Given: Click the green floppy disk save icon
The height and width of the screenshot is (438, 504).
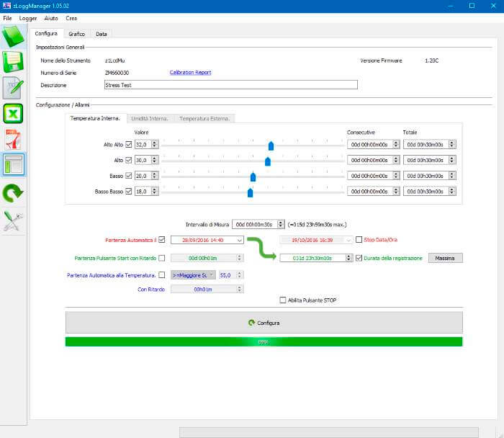Looking at the screenshot, I should point(14,63).
